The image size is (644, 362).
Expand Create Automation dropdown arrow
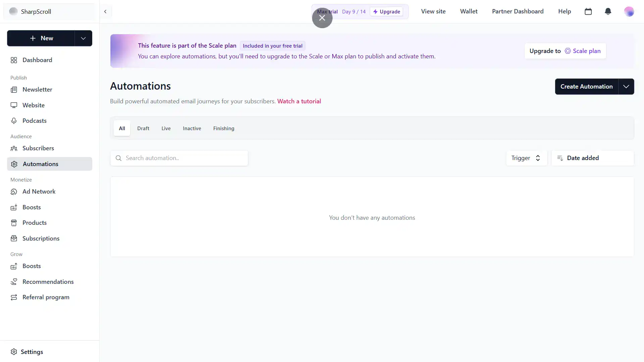click(626, 87)
